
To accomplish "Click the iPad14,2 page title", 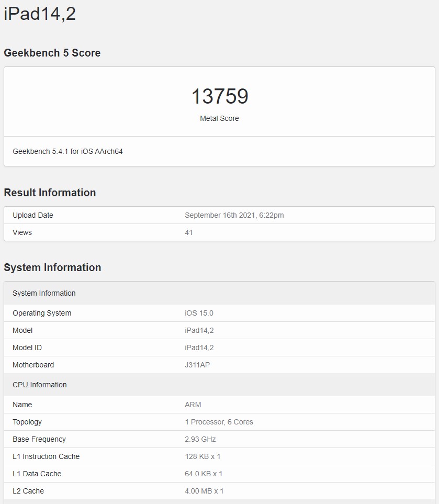I will 40,14.
